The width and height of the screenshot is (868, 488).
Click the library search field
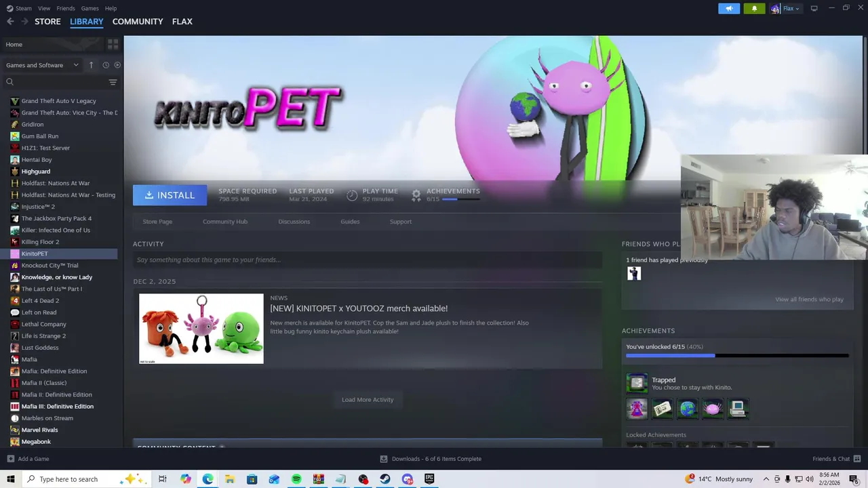pos(60,82)
